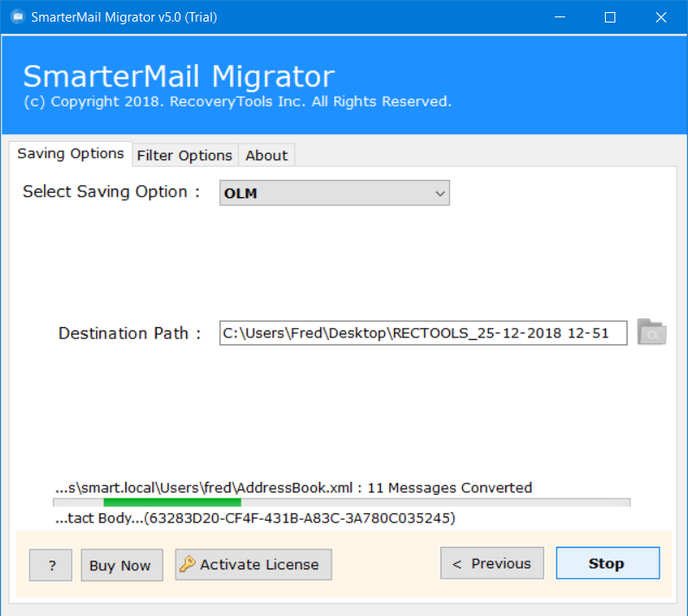Screen dimensions: 688x616
Task: Go to the About tab
Action: pyautogui.click(x=267, y=156)
